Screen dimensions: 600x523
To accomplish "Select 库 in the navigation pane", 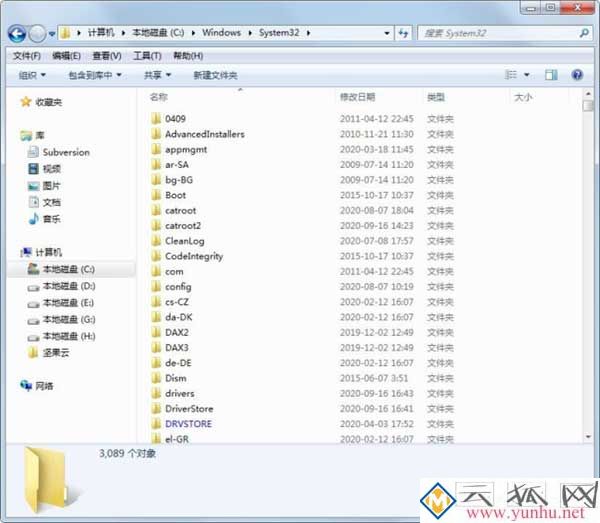I will tap(33, 135).
